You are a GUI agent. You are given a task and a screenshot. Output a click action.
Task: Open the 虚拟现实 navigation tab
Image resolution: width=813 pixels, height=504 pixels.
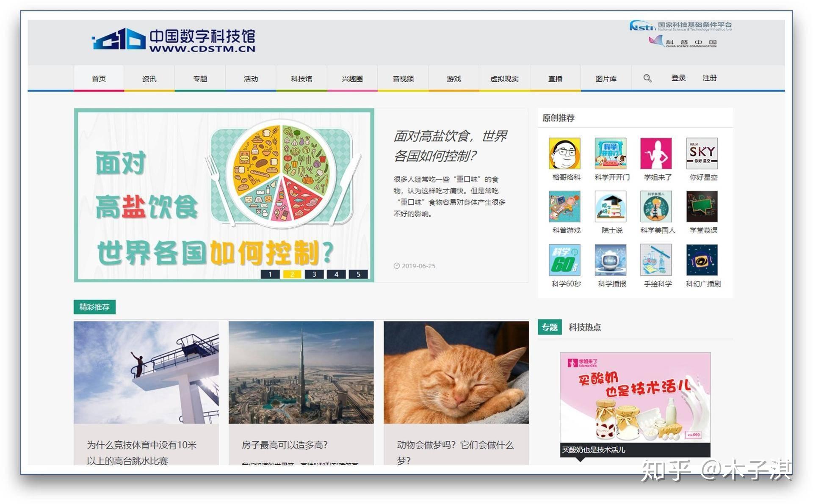(x=504, y=79)
